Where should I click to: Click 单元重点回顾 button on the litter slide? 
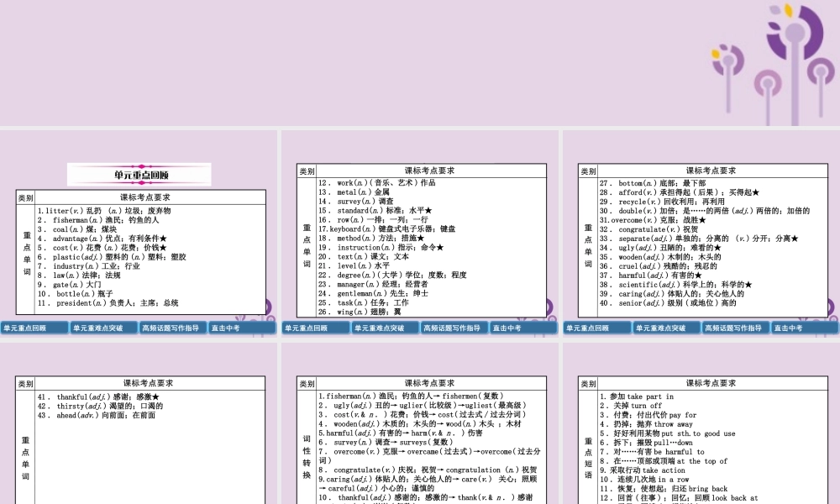34,328
